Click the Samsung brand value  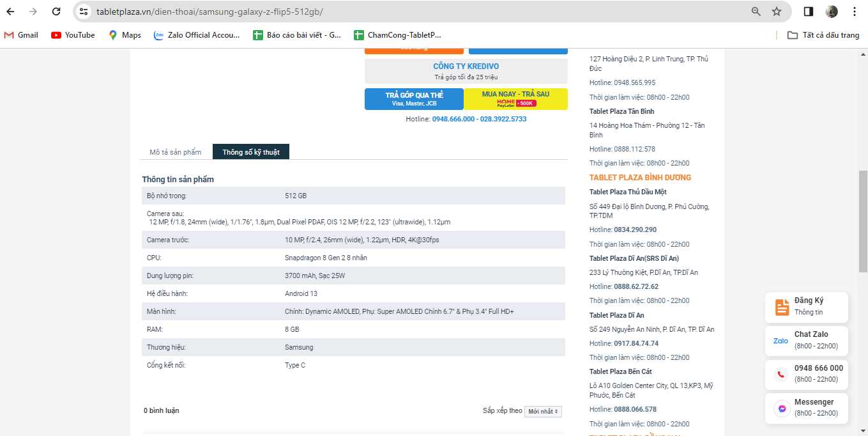(x=299, y=347)
